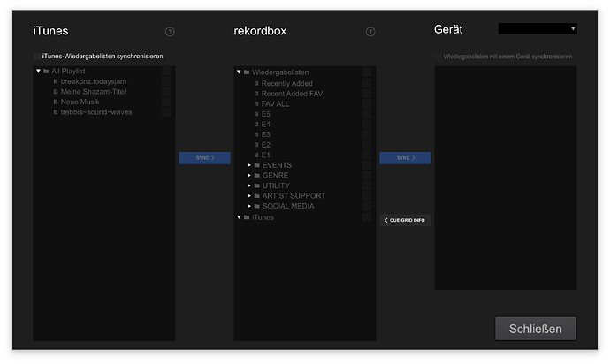Click the help icon next to iTunes
This screenshot has width=610, height=364.
(170, 32)
